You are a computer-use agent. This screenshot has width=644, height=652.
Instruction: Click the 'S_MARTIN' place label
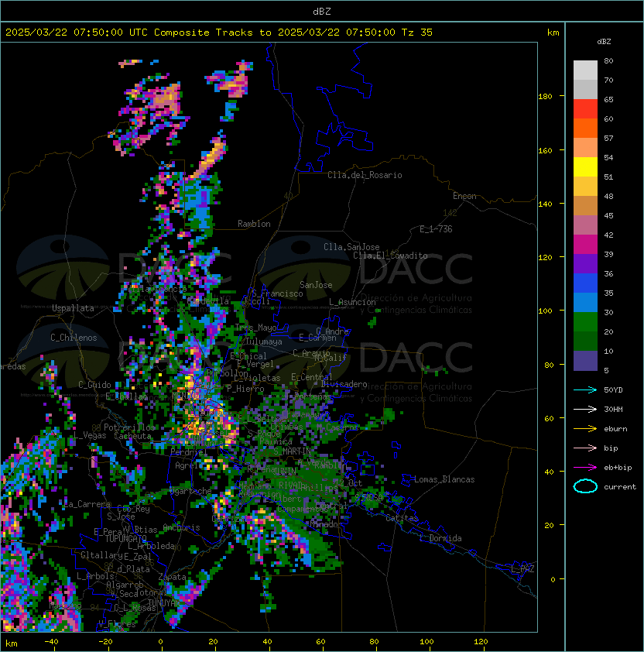(x=293, y=451)
